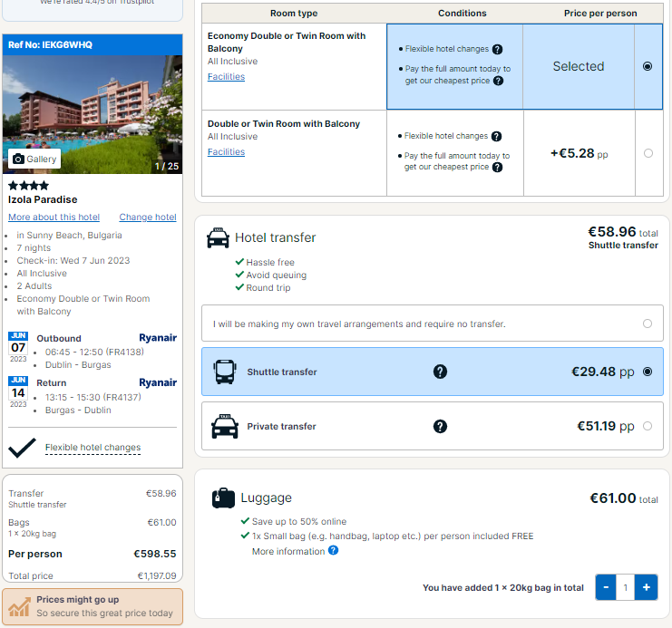Screen dimensions: 672x628
Task: Click 'in Sunny Beach, Bulgaria' location text
Action: (x=69, y=236)
